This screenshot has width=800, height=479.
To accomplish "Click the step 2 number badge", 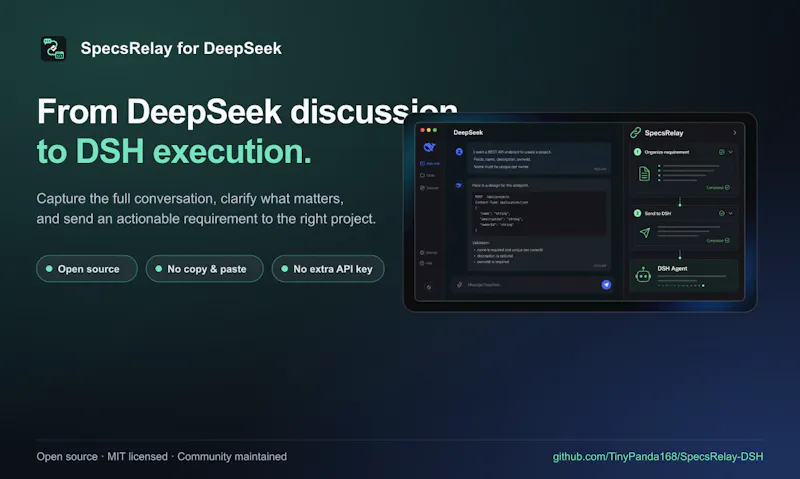I will [637, 213].
